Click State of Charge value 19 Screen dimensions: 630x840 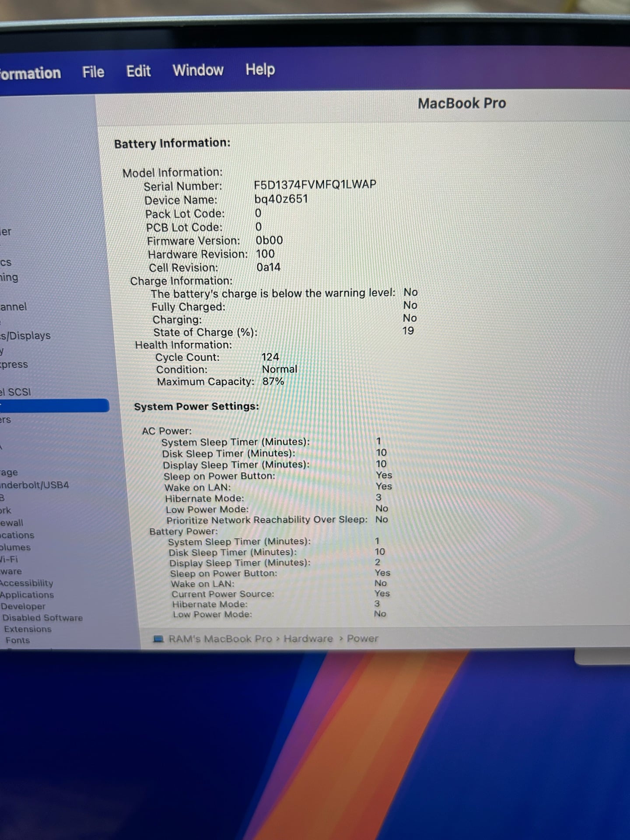(408, 331)
